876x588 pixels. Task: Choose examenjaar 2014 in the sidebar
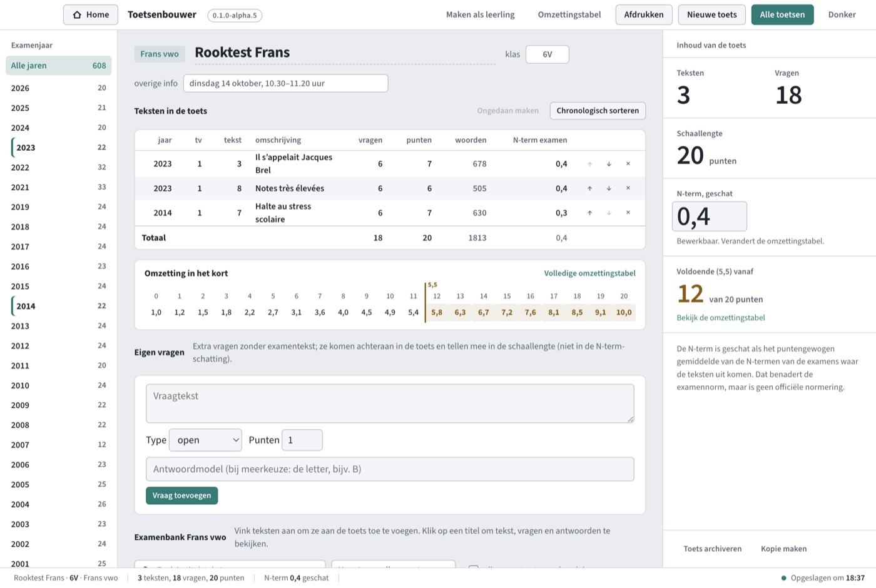[x=59, y=306]
